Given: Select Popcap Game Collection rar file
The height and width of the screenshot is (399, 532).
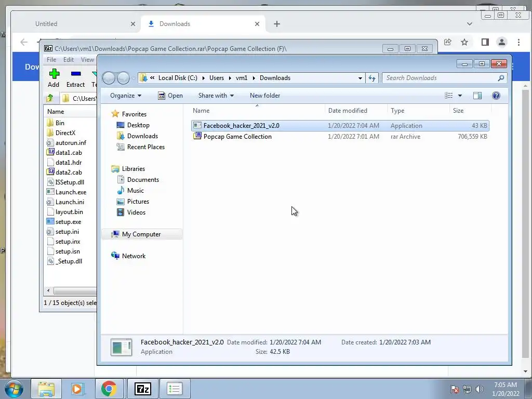Looking at the screenshot, I should pos(340,137).
